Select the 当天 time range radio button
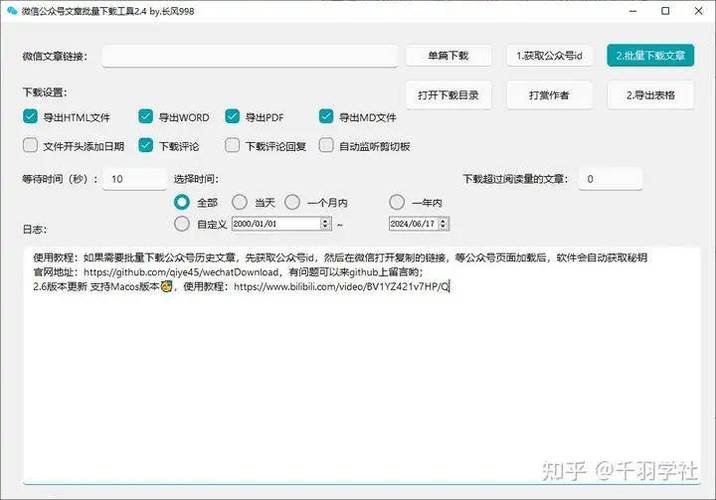This screenshot has height=500, width=716. pos(240,202)
